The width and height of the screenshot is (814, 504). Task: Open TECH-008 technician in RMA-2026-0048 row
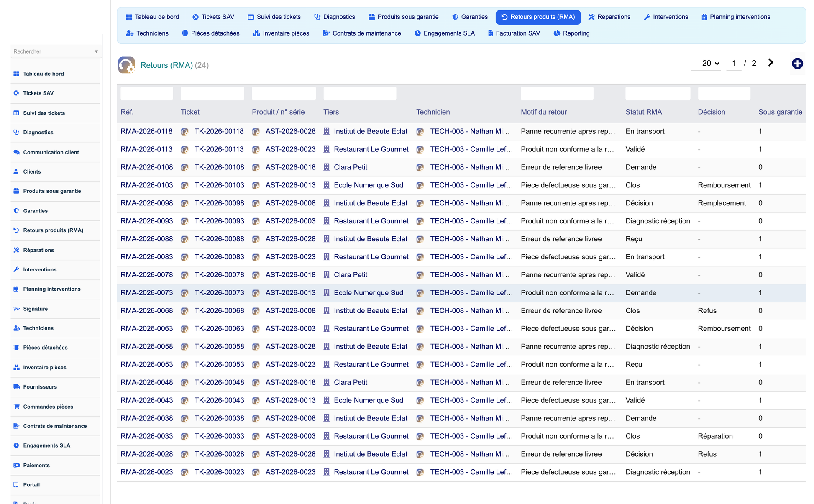click(x=470, y=382)
